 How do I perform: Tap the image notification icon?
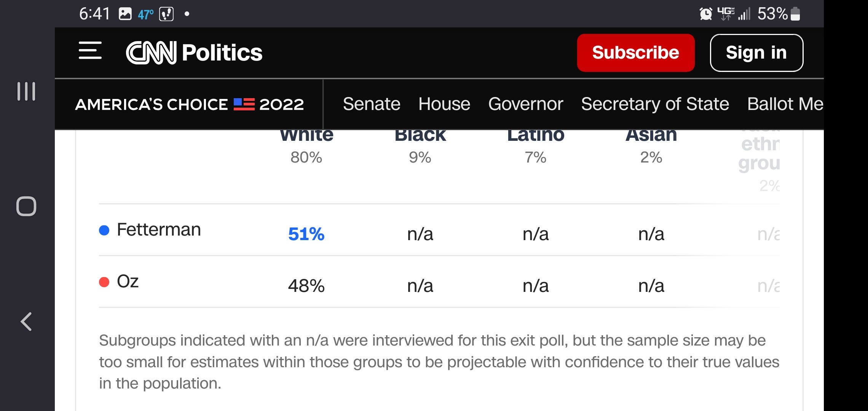coord(125,14)
